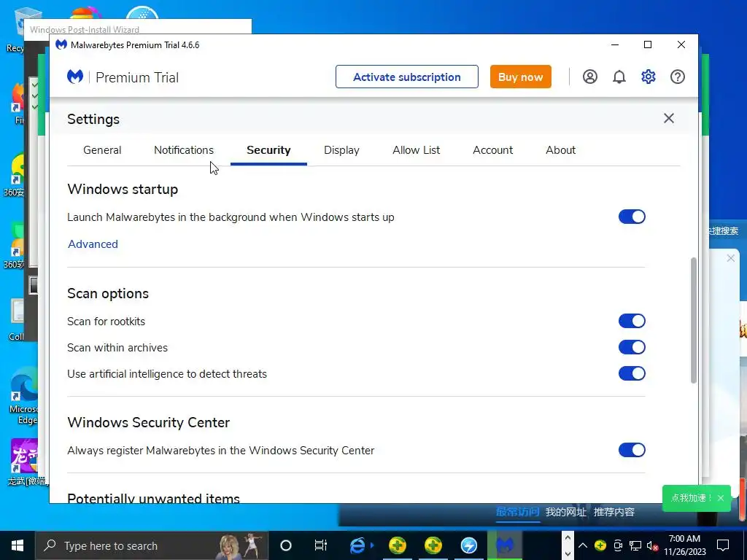Launch Internet Explorer from the taskbar
747x560 pixels.
pos(357,545)
